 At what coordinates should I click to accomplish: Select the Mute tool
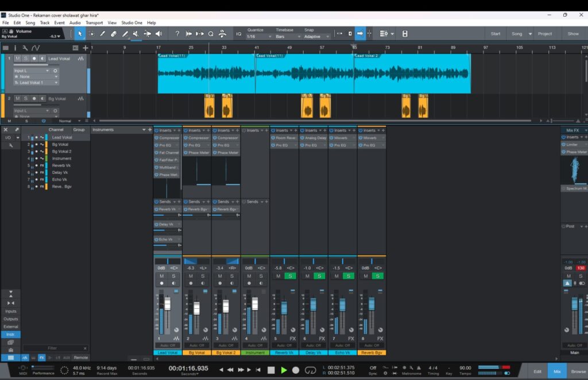click(136, 34)
